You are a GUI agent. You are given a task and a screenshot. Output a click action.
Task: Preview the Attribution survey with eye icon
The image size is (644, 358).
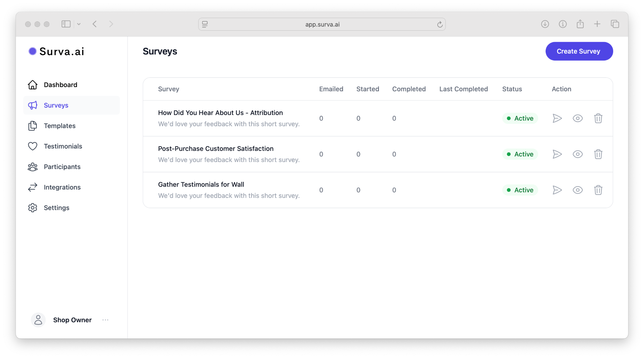(577, 118)
